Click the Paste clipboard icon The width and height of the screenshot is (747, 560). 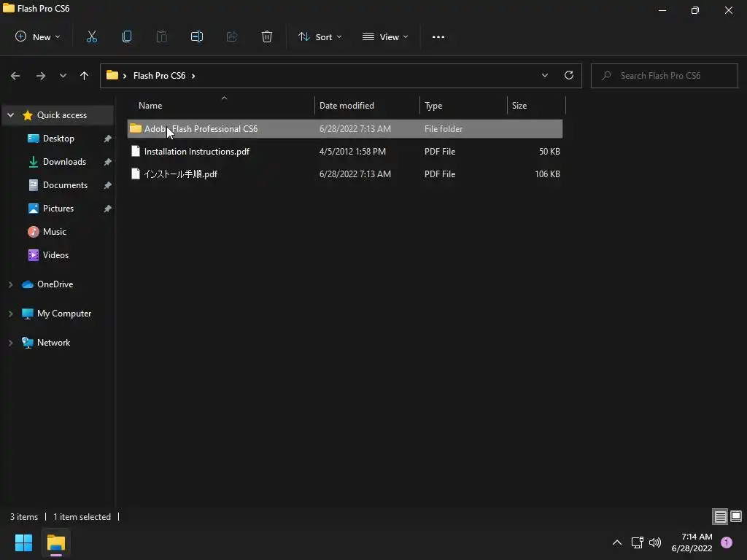pos(161,36)
